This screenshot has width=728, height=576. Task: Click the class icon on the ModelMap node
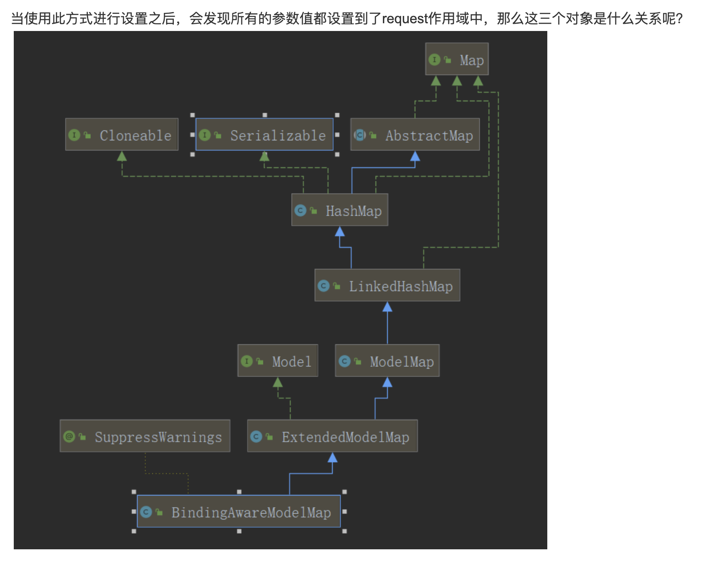click(345, 361)
